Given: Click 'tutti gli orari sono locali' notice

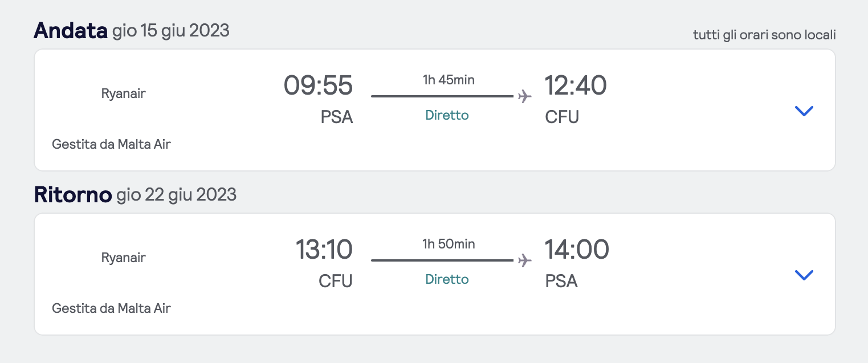Looking at the screenshot, I should click(x=764, y=35).
